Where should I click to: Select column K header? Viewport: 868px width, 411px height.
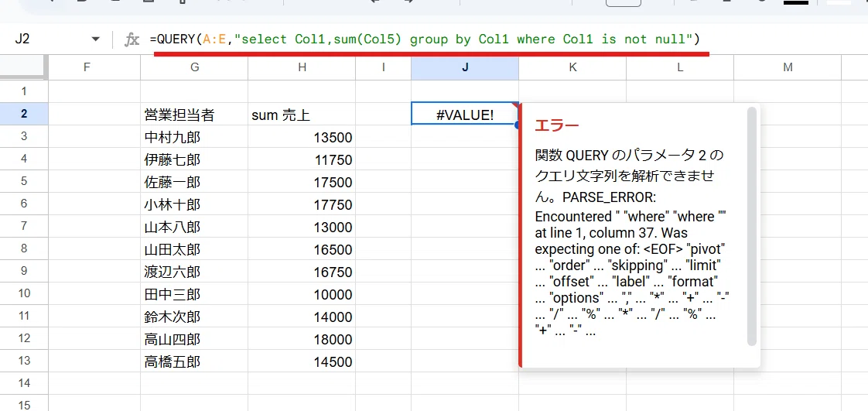pos(572,67)
